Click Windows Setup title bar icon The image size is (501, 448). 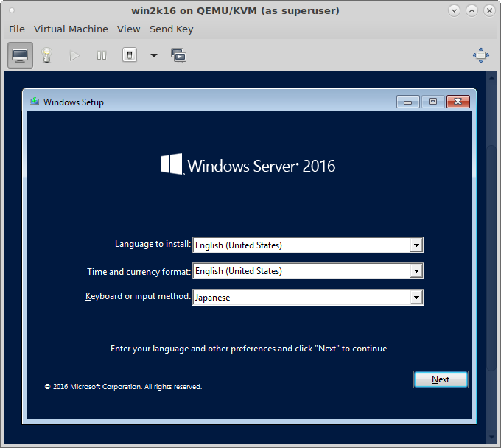tap(35, 101)
